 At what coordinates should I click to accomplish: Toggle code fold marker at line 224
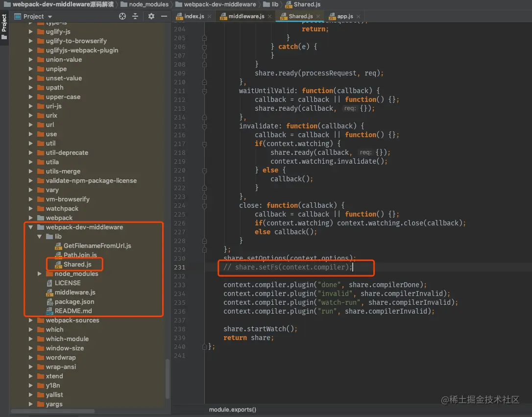204,206
